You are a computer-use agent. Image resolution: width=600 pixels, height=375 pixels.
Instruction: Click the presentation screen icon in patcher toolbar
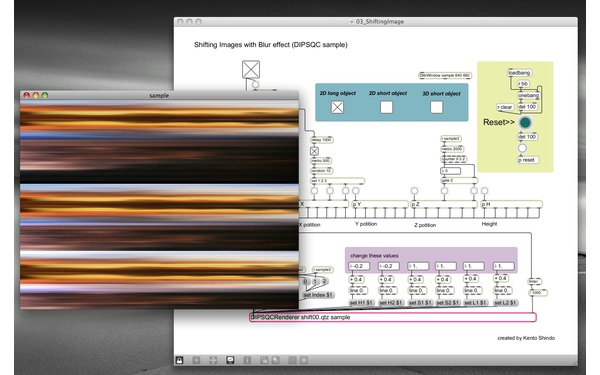pyautogui.click(x=230, y=360)
